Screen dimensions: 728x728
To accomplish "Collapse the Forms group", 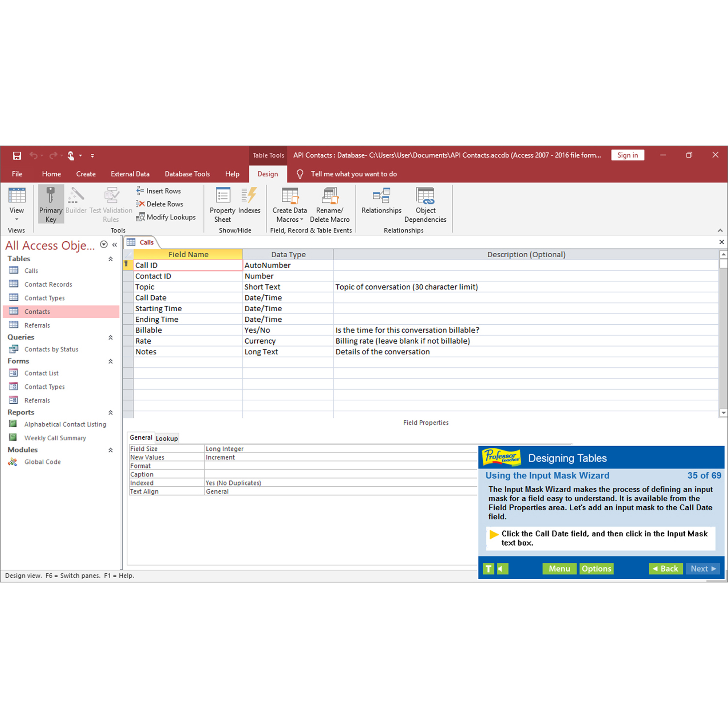I will (x=110, y=361).
